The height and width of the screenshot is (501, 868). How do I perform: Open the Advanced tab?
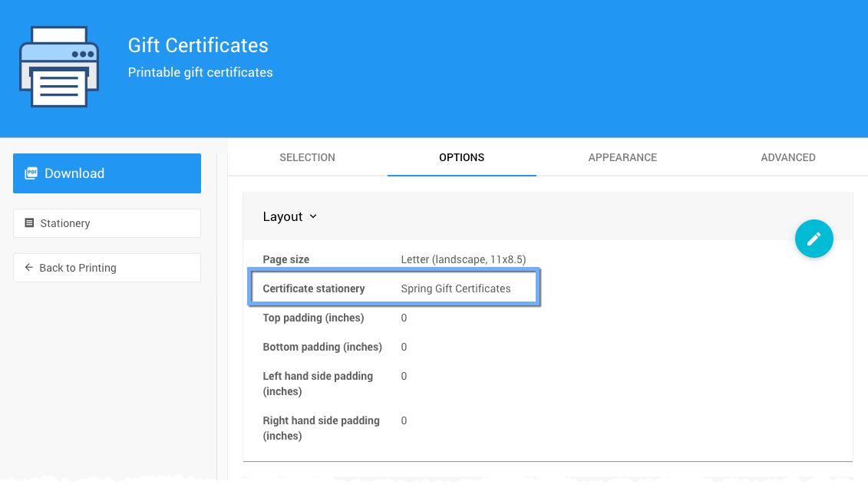[x=787, y=157]
